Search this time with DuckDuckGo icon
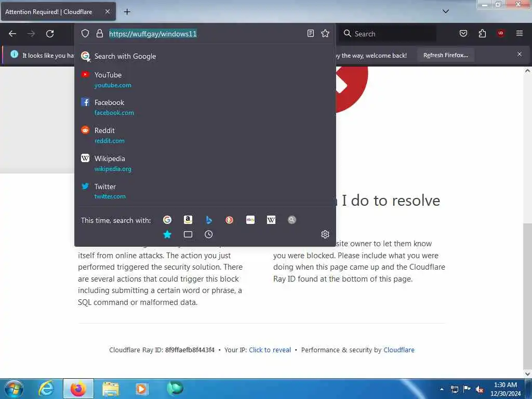The height and width of the screenshot is (399, 532). 229,220
